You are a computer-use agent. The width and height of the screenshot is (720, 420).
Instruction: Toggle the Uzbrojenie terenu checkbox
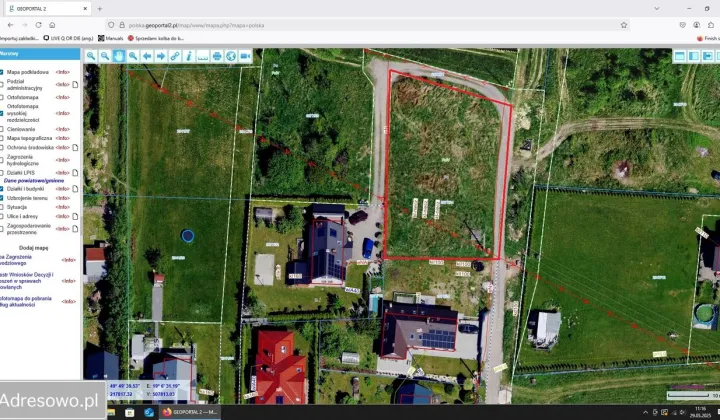(x=1, y=198)
